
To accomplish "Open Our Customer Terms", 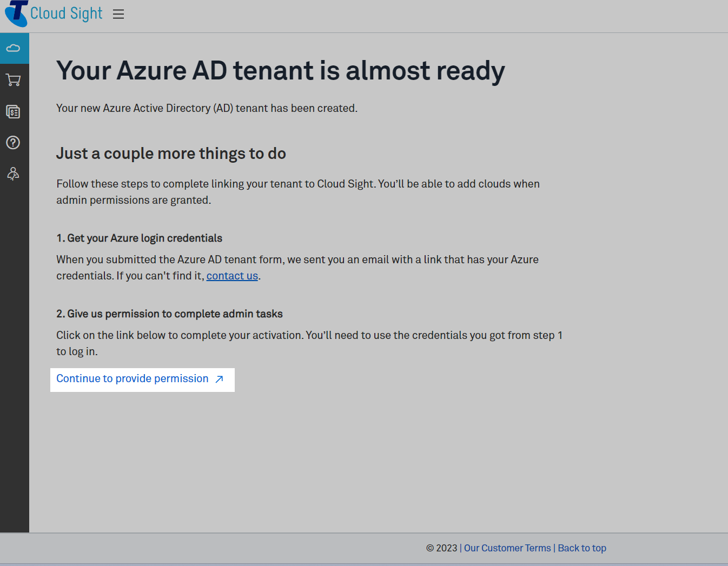I will click(507, 548).
